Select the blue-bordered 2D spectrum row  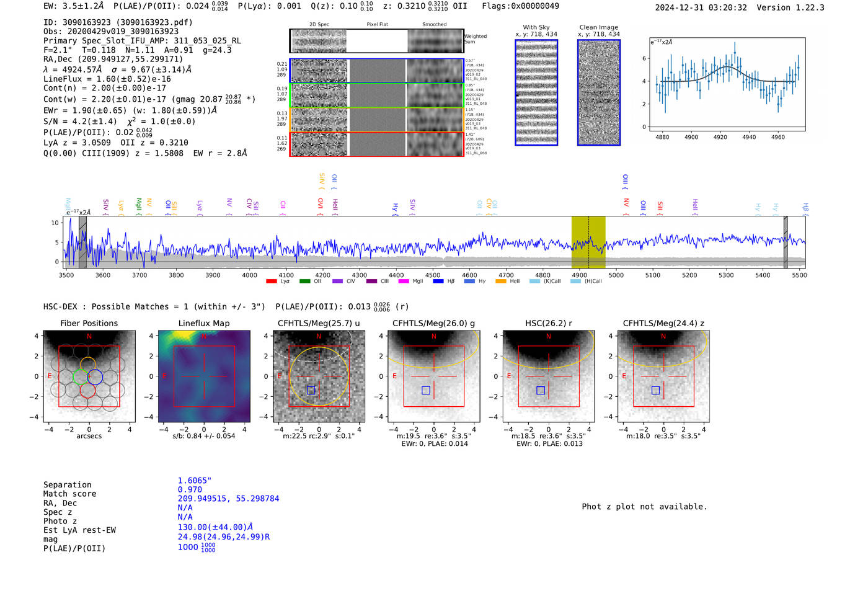tap(376, 71)
